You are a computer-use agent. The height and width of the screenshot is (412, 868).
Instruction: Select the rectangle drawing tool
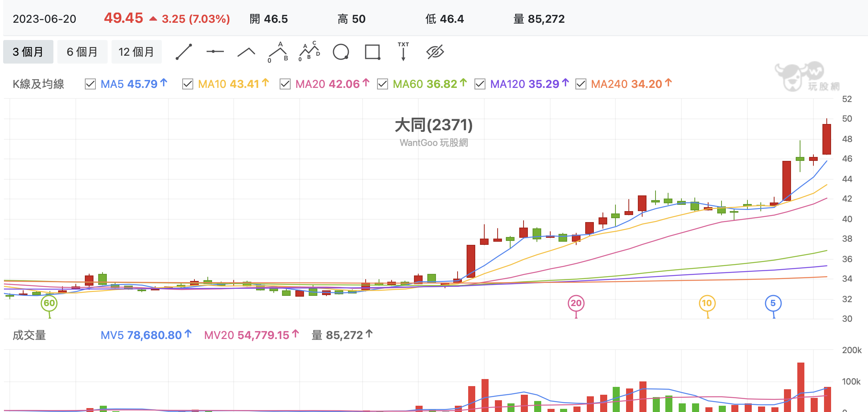point(372,52)
